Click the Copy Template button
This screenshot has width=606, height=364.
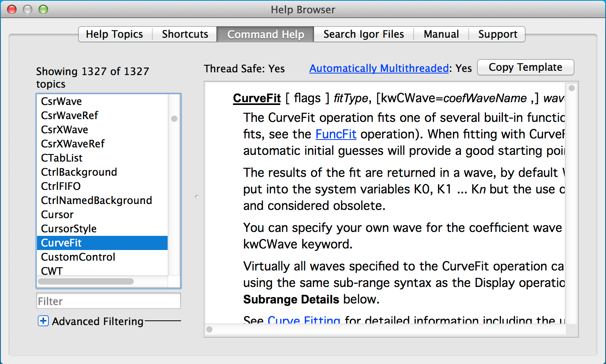point(525,67)
